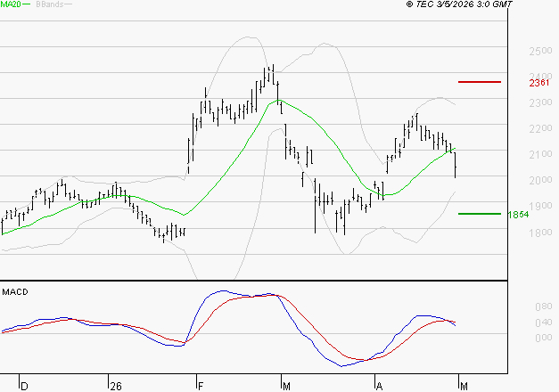559x392 pixels.
Task: Click the 2500 price axis label
Action: (x=540, y=51)
